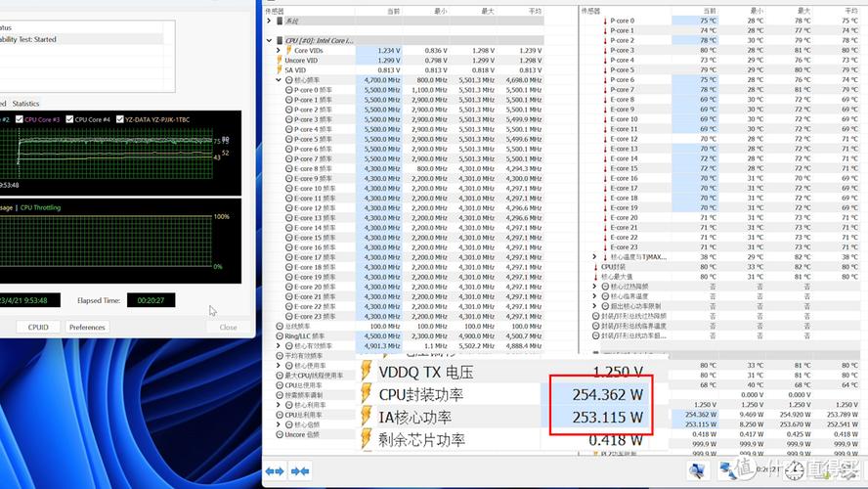
Task: Uncheck YZ-DATA YZ-PJJK-1TBC graph checkbox
Action: [x=119, y=119]
